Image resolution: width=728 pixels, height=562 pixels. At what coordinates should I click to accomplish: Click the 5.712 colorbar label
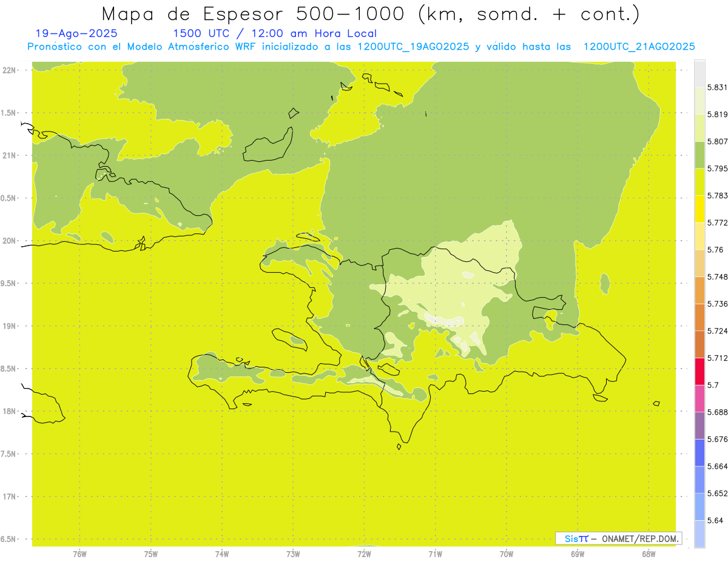[717, 358]
